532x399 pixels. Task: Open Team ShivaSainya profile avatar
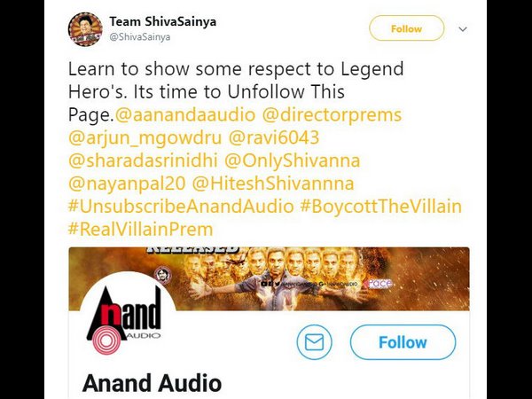pos(85,29)
